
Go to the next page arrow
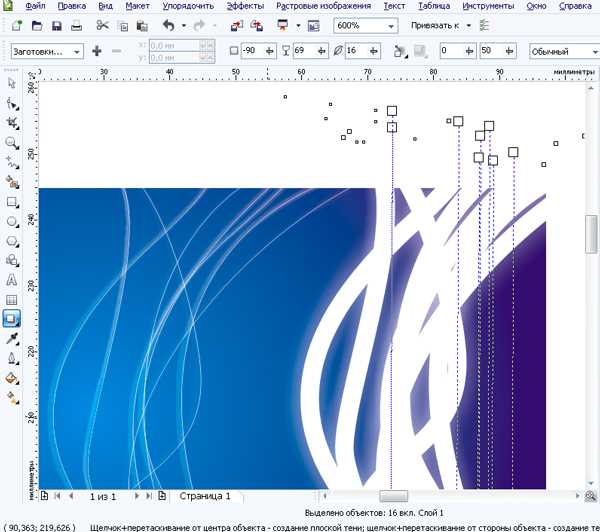137,496
